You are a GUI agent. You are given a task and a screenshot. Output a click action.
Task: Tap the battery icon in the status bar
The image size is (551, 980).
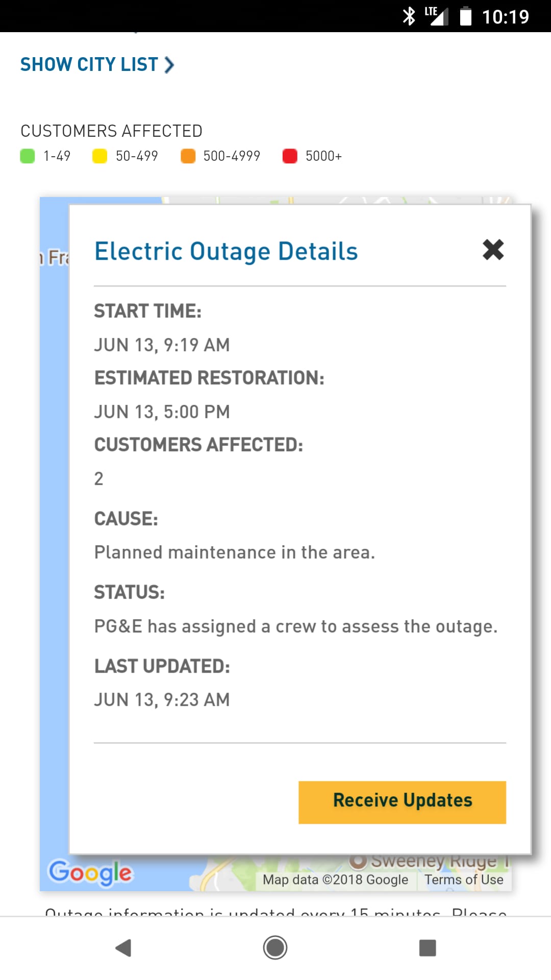point(465,16)
